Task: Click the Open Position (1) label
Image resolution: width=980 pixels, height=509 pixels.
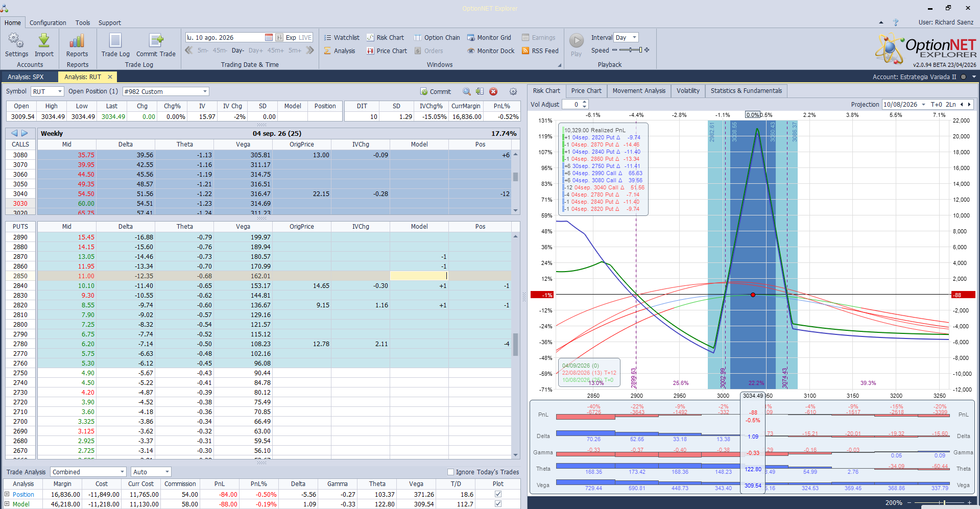Action: tap(93, 91)
